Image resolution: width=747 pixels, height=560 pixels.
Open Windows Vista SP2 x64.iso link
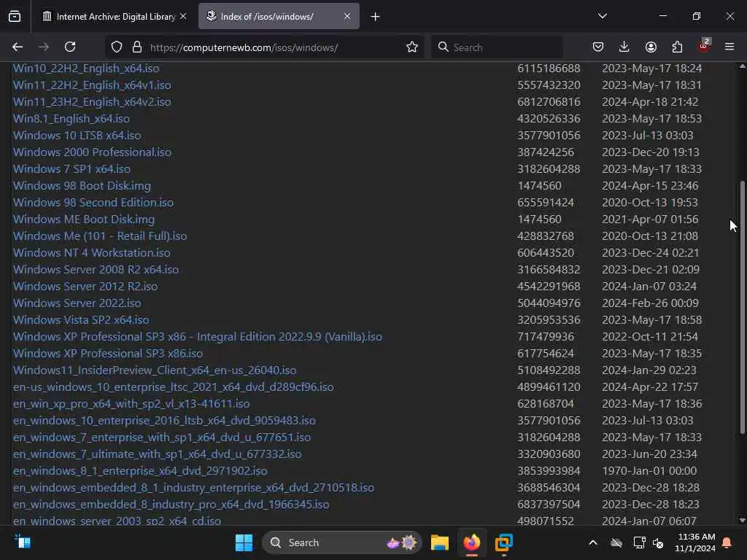(81, 319)
